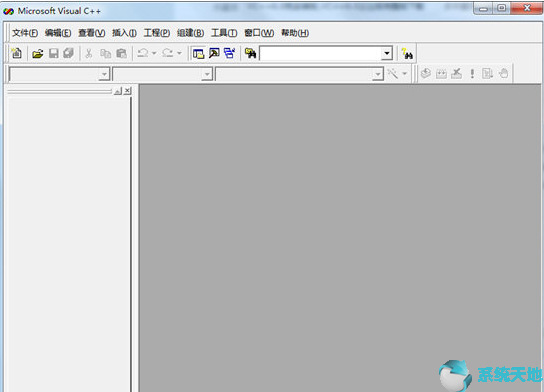The width and height of the screenshot is (544, 392).
Task: Click the Paste clipboard icon
Action: pos(121,53)
